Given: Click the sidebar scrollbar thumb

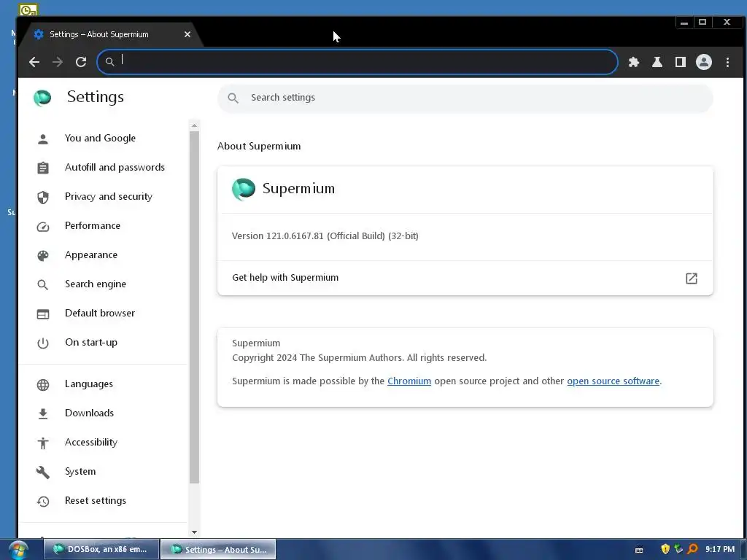Looking at the screenshot, I should tap(194, 307).
